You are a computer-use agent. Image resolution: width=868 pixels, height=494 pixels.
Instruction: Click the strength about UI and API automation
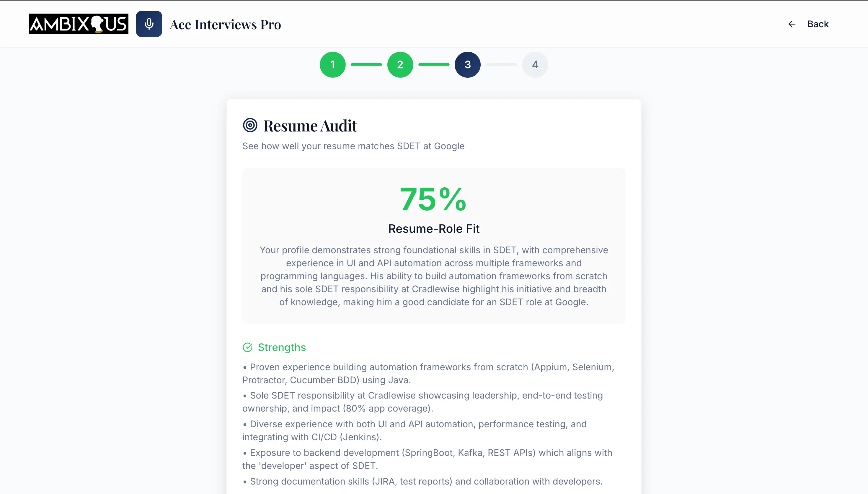point(415,430)
